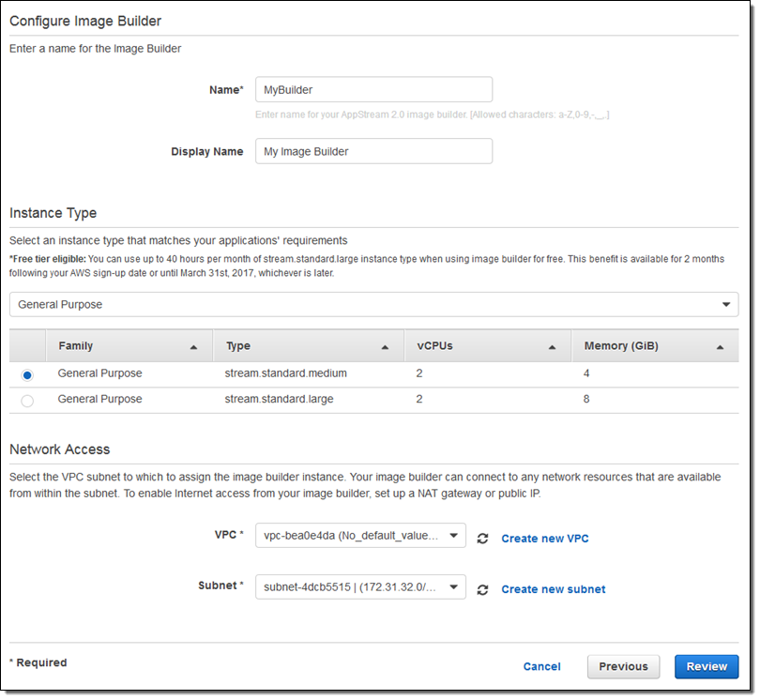The image size is (760, 700).
Task: Sort by Memory (GiB) column arrow
Action: tap(720, 347)
